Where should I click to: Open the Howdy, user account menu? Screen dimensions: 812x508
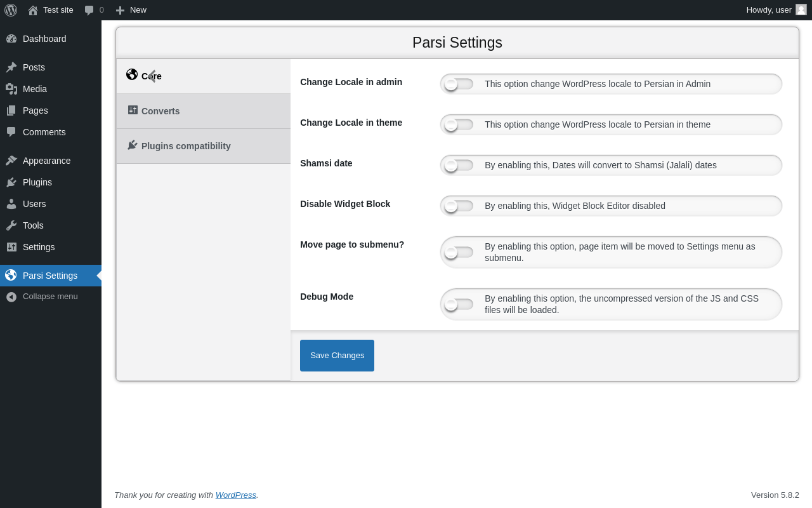pyautogui.click(x=769, y=10)
